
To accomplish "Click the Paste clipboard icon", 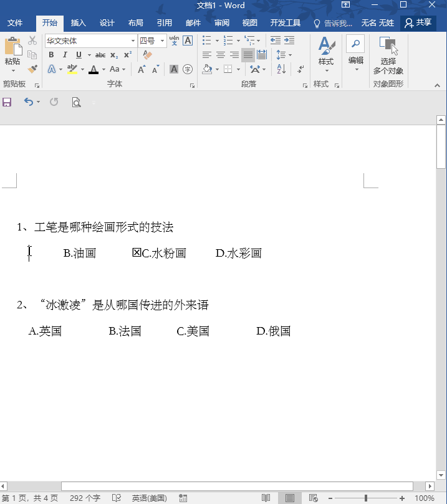I will (x=13, y=46).
